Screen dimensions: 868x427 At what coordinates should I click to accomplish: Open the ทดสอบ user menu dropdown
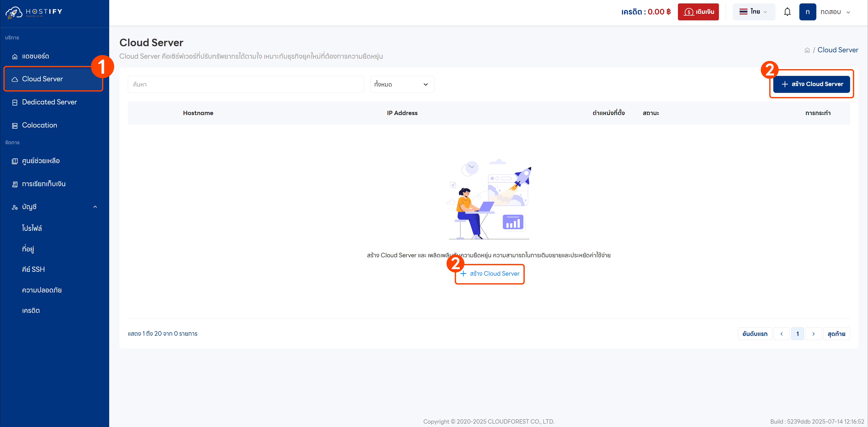(835, 12)
